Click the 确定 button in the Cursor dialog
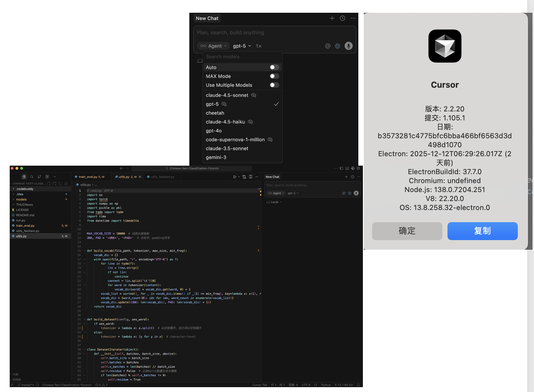534x392 pixels. point(407,231)
